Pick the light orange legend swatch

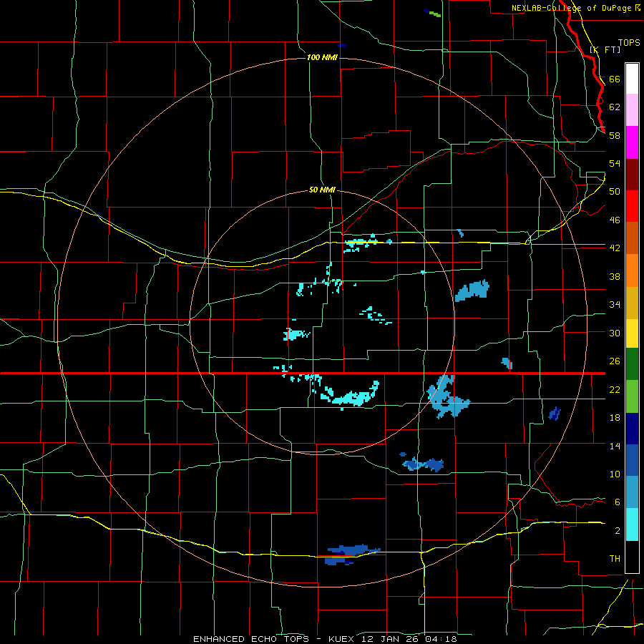[632, 270]
